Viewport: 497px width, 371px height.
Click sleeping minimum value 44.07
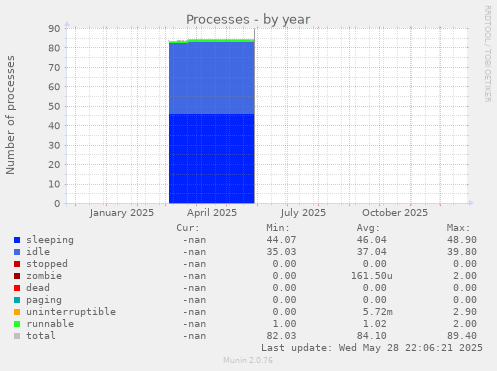point(281,240)
